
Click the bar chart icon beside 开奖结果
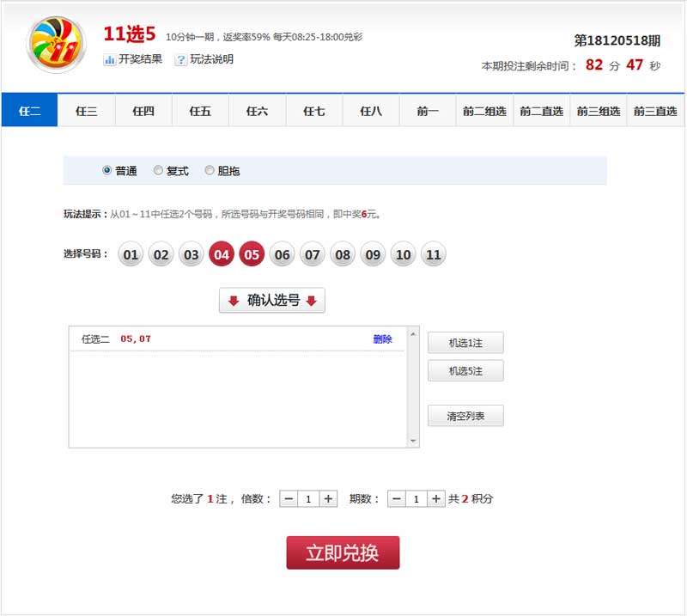[110, 59]
